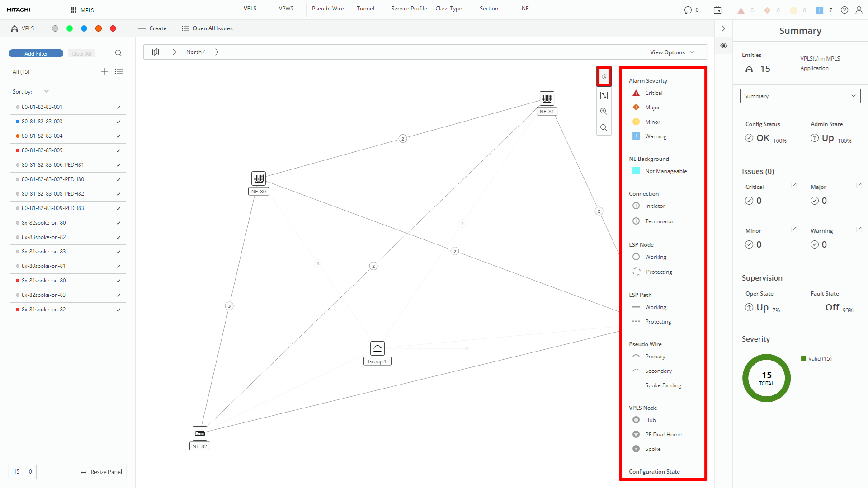Click the Add Filter button

tap(36, 54)
